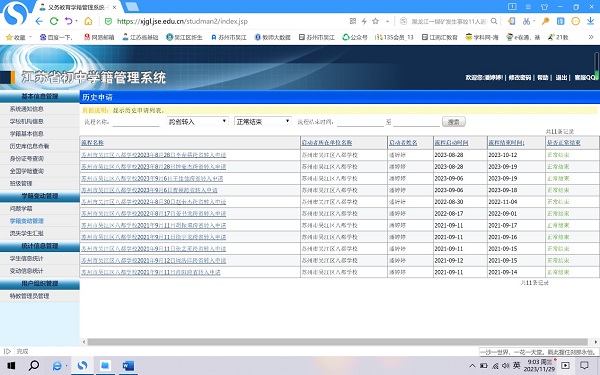Click the 修改密码 link in header
The width and height of the screenshot is (600, 375).
(520, 77)
